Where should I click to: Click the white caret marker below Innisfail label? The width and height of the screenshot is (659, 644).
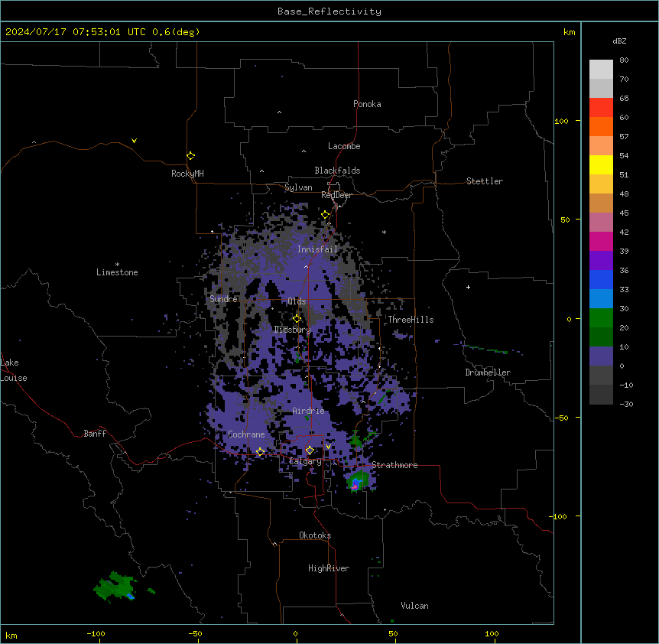click(x=306, y=266)
